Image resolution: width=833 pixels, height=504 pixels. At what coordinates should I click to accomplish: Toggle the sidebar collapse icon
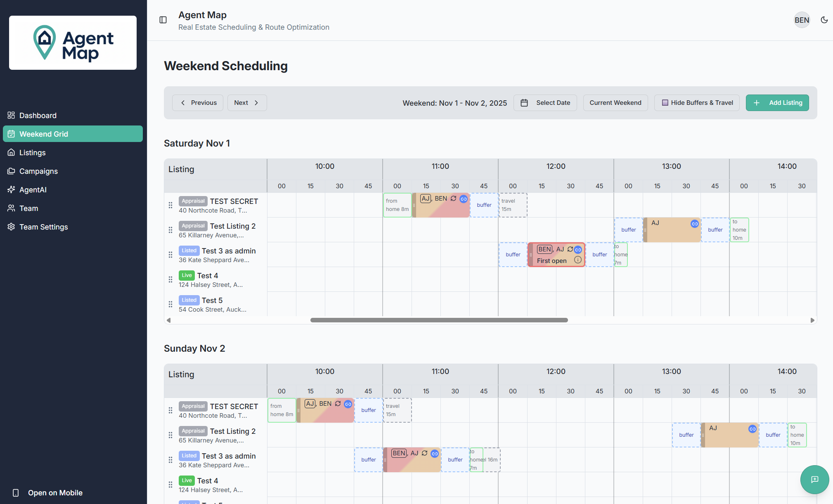(163, 20)
